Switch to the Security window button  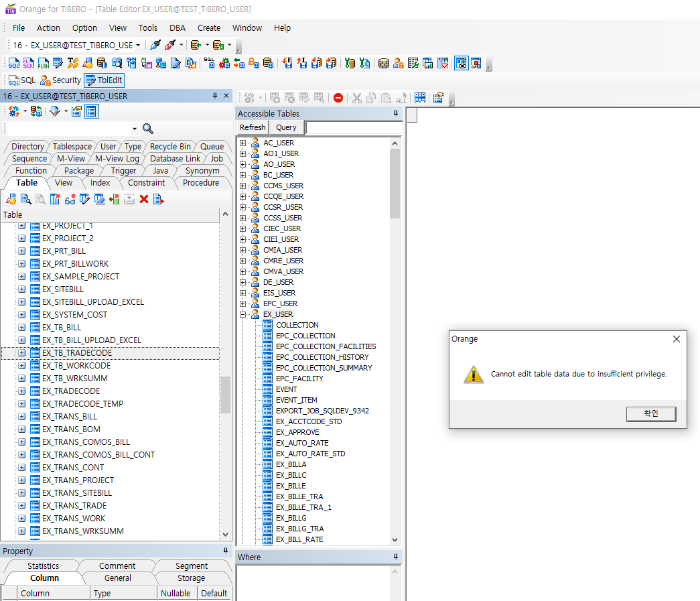pyautogui.click(x=60, y=80)
